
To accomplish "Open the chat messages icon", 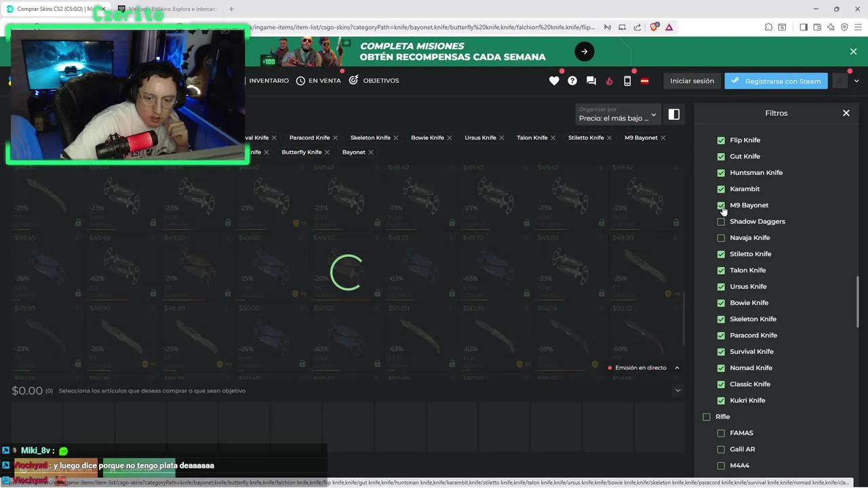I will pos(591,81).
